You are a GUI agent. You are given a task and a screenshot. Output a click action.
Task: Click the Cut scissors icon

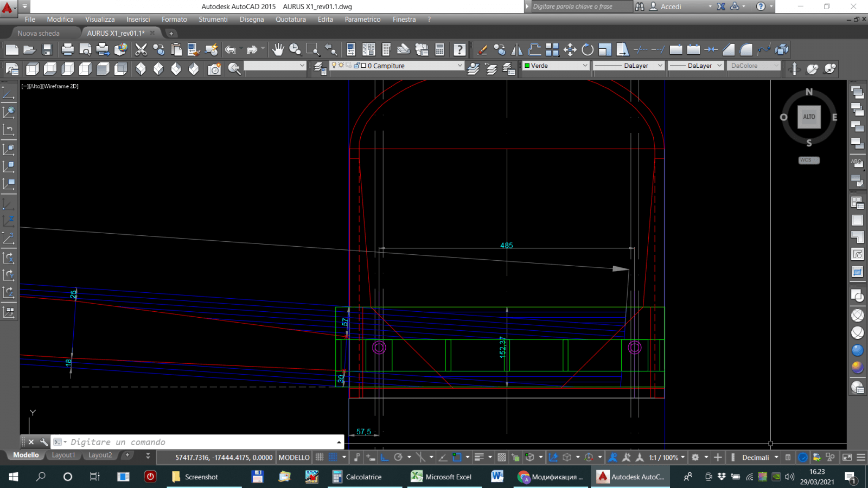[141, 50]
